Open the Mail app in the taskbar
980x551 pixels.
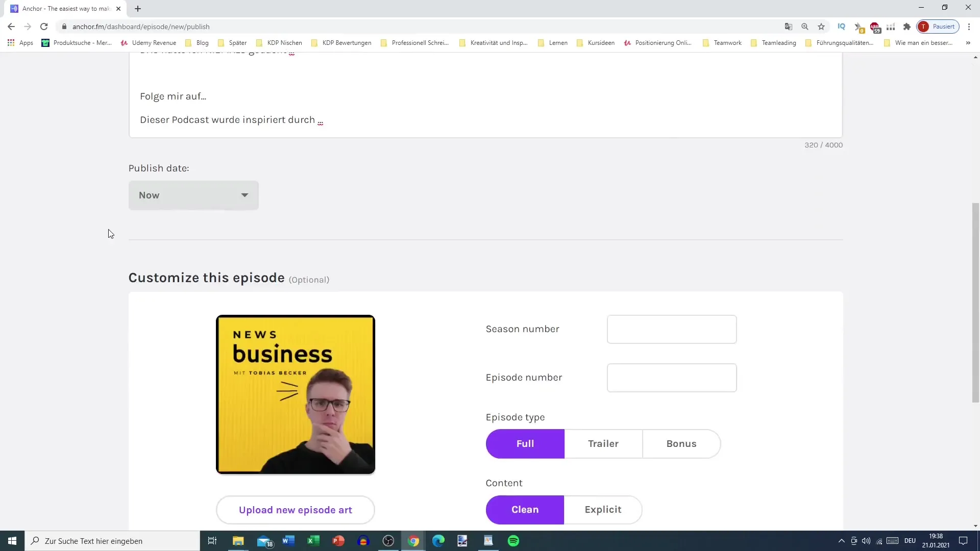pos(265,541)
